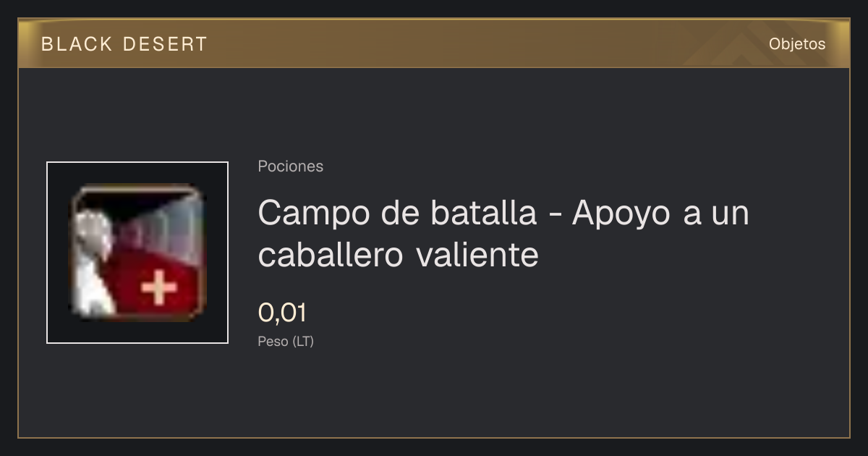The width and height of the screenshot is (868, 456).
Task: Click the cross symbol on the red flag
Action: point(158,289)
